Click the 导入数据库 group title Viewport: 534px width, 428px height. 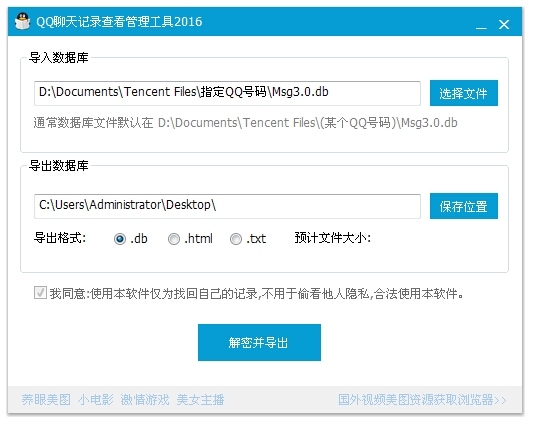tap(59, 58)
